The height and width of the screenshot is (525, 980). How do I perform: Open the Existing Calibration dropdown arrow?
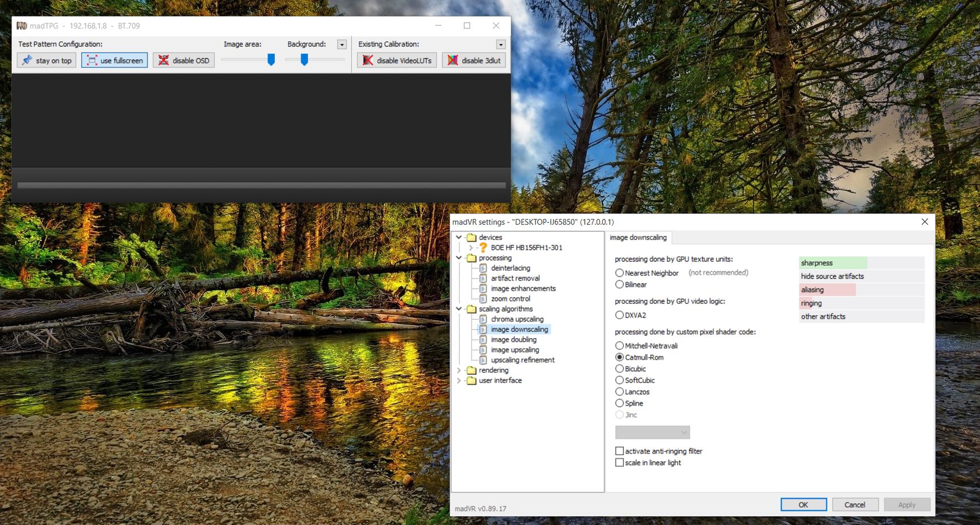point(501,44)
